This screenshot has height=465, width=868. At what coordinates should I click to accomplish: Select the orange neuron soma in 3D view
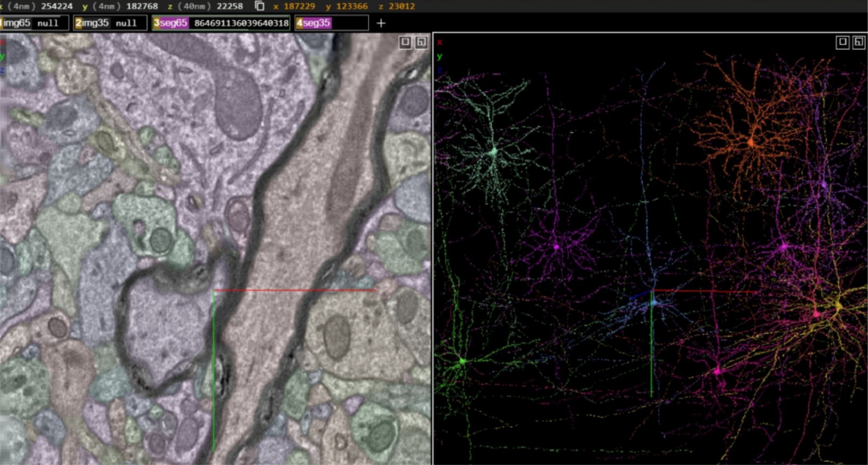(x=751, y=143)
